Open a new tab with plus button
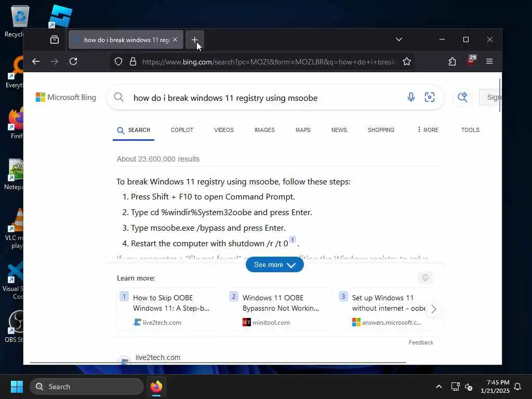The width and height of the screenshot is (532, 399). point(194,39)
